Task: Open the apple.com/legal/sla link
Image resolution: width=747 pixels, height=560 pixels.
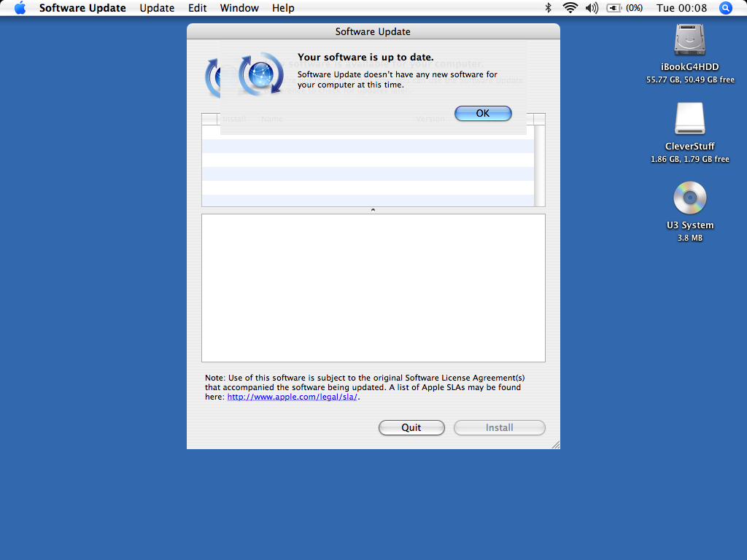Action: [x=292, y=397]
